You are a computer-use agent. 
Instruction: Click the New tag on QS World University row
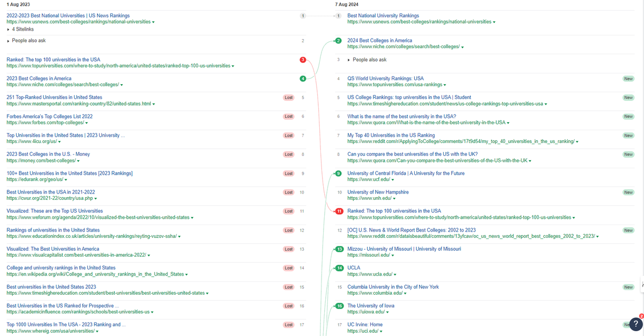[628, 79]
